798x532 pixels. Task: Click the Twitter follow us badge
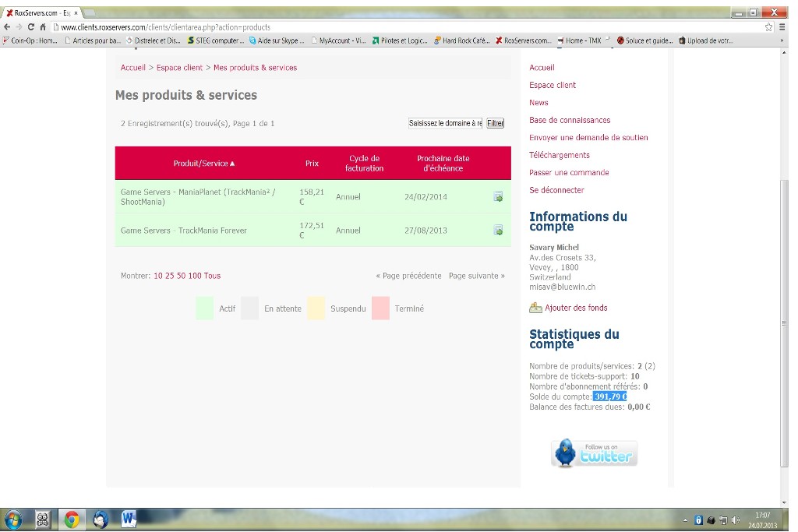coord(594,453)
